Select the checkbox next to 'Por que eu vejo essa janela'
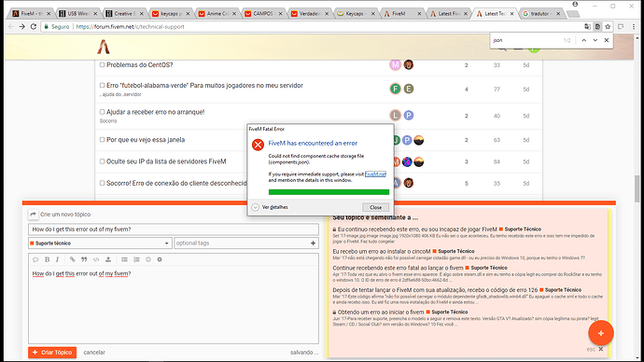The width and height of the screenshot is (644, 362). pyautogui.click(x=103, y=140)
